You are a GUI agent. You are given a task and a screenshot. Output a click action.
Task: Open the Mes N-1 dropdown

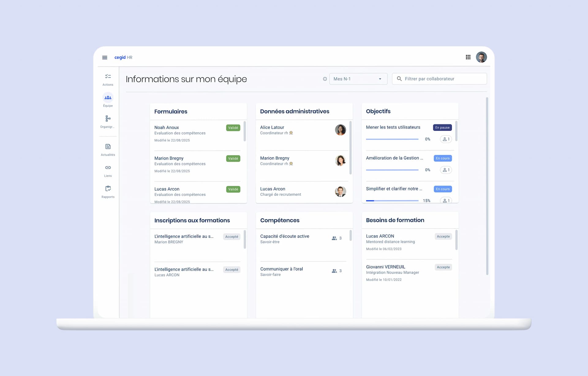pyautogui.click(x=358, y=79)
